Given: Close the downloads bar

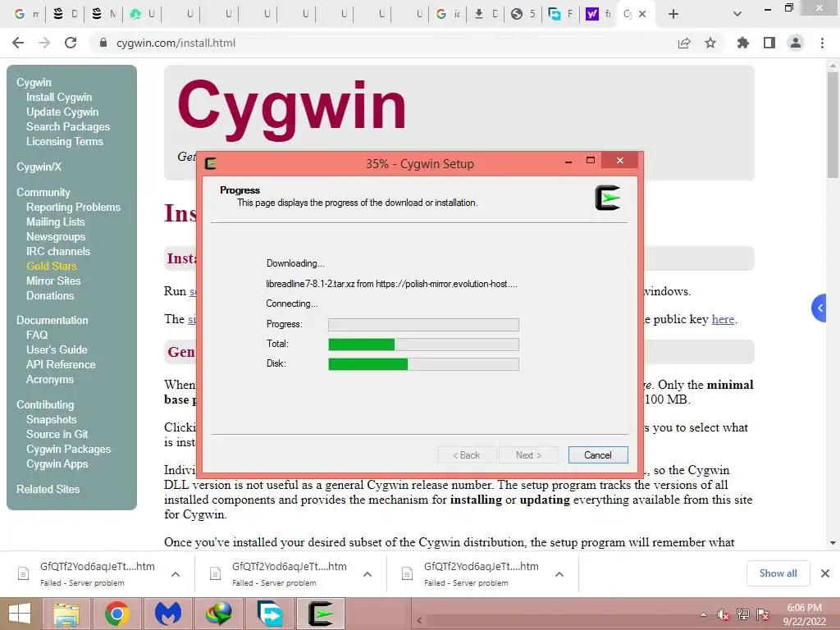Looking at the screenshot, I should pyautogui.click(x=825, y=573).
